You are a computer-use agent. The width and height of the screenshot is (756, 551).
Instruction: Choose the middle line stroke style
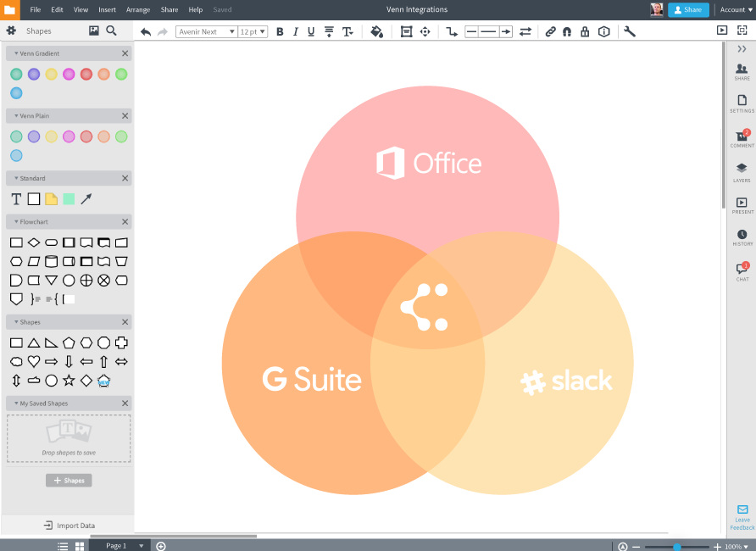pyautogui.click(x=488, y=32)
